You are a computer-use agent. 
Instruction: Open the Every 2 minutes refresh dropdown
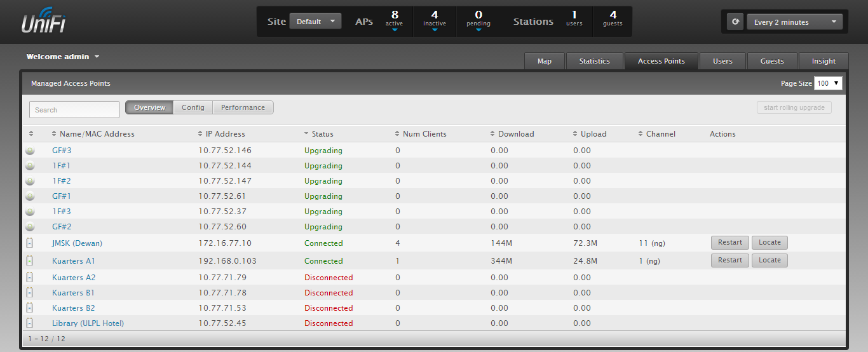tap(794, 22)
